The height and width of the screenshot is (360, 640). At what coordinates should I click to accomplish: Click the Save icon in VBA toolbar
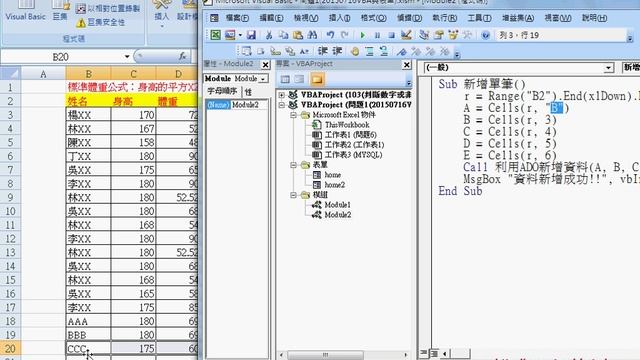251,35
